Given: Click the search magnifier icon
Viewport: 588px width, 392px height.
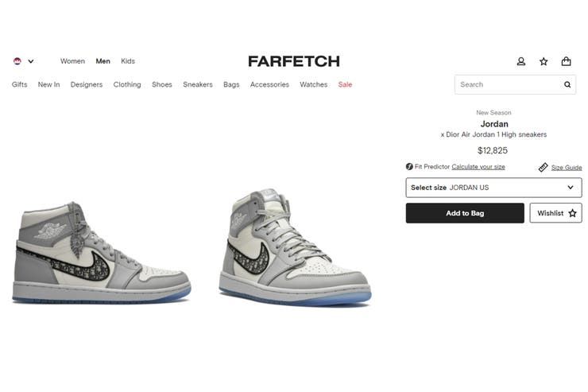Looking at the screenshot, I should (x=567, y=84).
